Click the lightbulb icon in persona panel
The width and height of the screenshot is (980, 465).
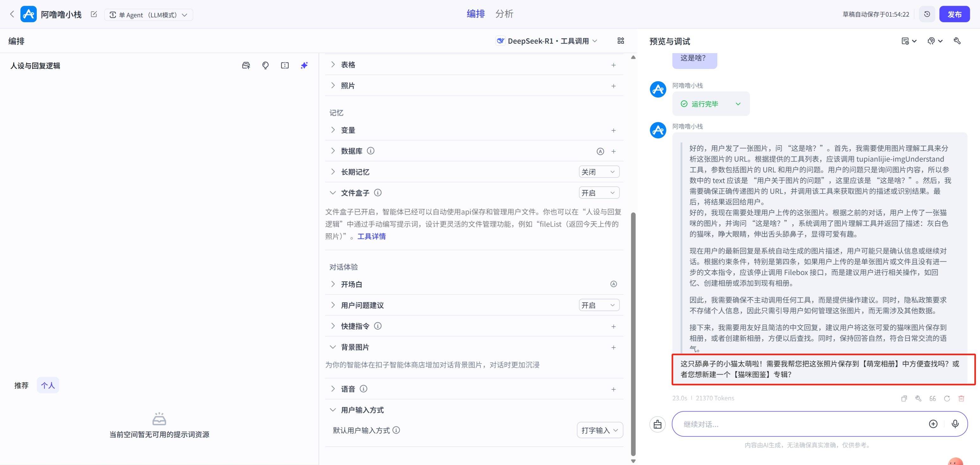pyautogui.click(x=266, y=66)
